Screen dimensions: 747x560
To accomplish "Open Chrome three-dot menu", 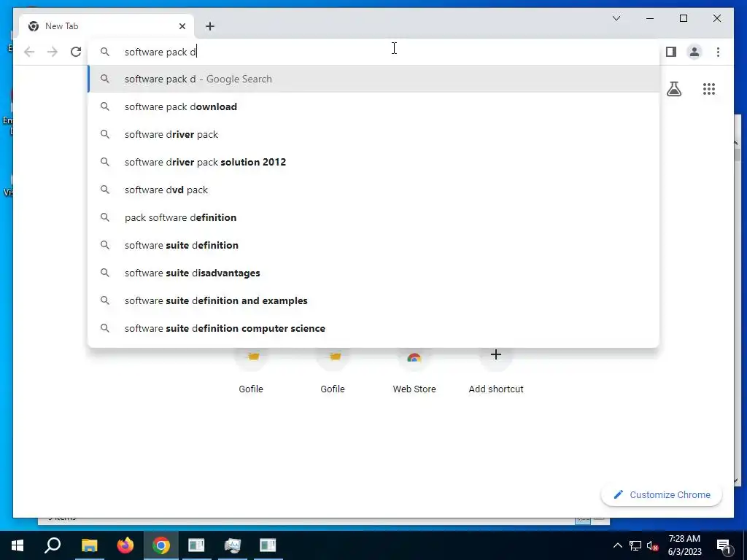I will [718, 52].
